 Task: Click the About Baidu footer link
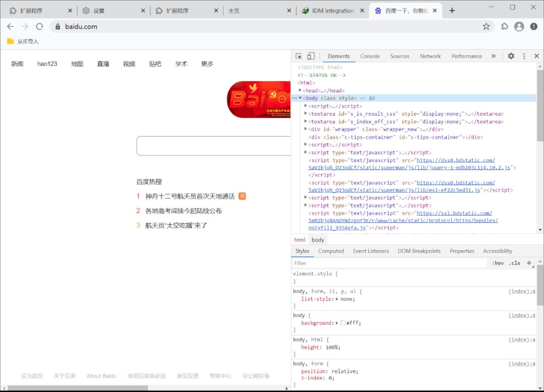coord(101,376)
